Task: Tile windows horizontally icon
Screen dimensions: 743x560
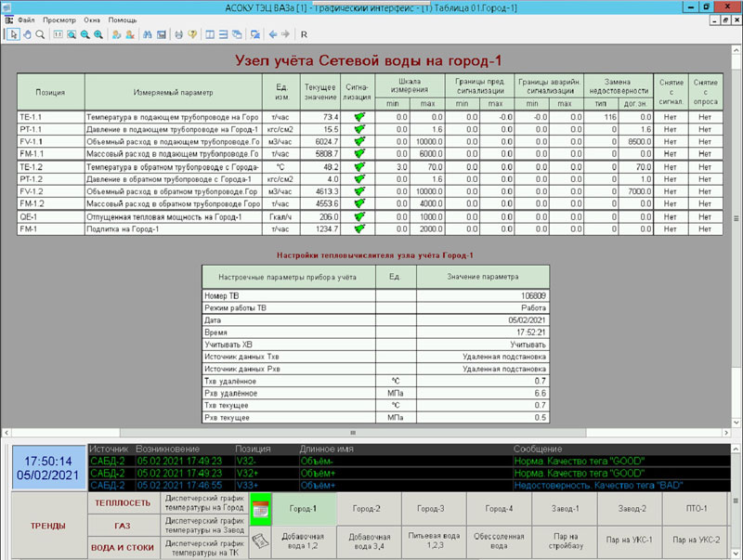Action: pyautogui.click(x=223, y=34)
